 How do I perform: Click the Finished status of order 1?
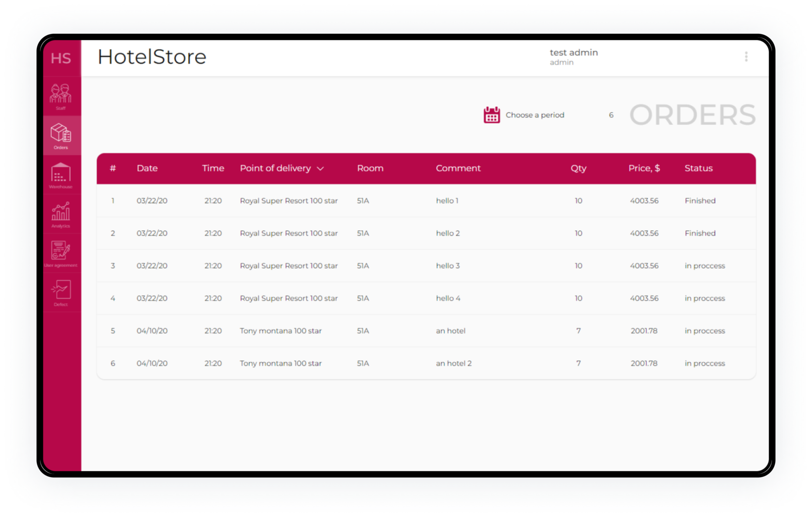[x=700, y=201]
